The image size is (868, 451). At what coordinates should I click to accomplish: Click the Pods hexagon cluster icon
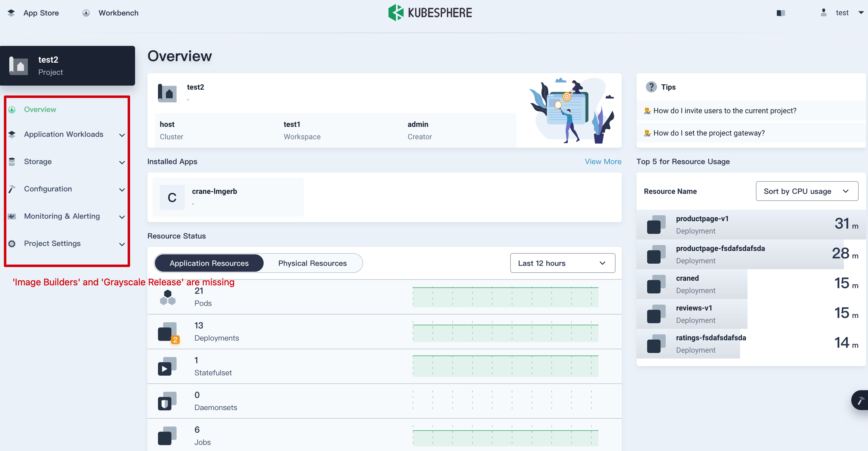pyautogui.click(x=168, y=297)
